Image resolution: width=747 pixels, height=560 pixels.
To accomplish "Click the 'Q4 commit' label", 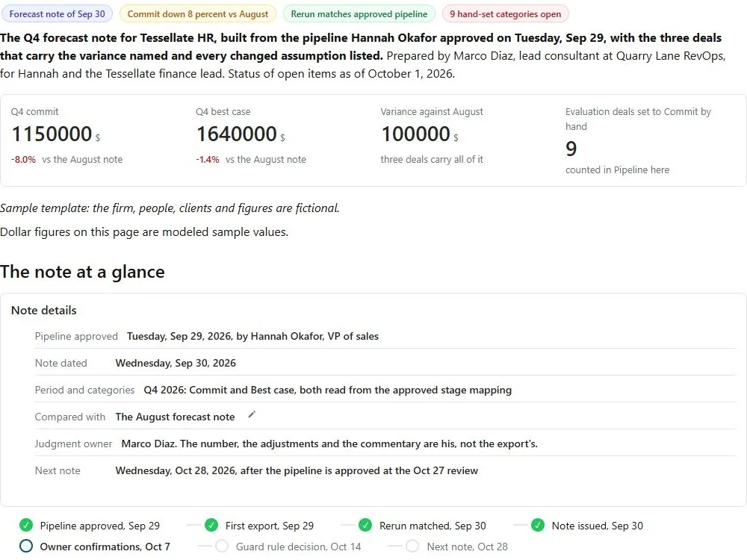I will 35,111.
